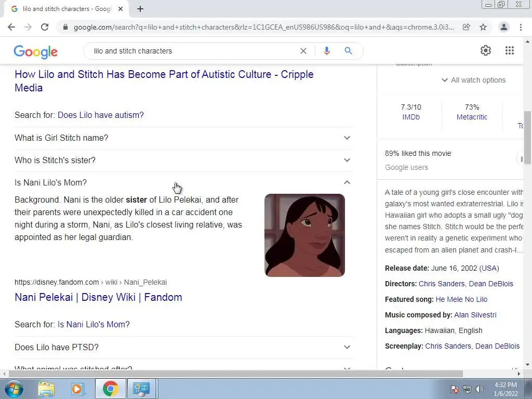Click the scroll-right arrow of horizontal bar
Viewport: 532px width, 399px height.
(x=518, y=374)
